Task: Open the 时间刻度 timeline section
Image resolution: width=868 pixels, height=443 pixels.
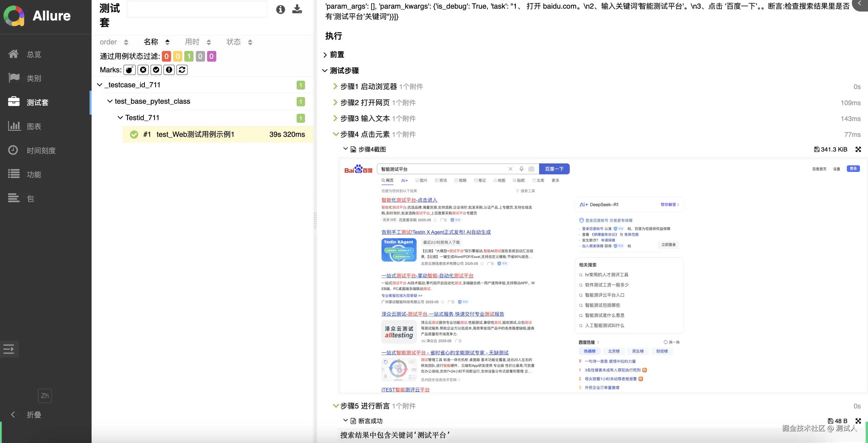Action: click(41, 150)
